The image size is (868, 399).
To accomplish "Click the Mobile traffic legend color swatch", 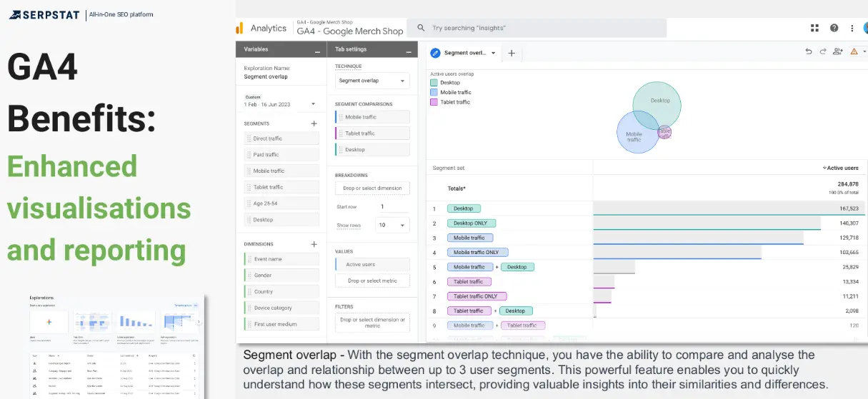I will coord(434,92).
